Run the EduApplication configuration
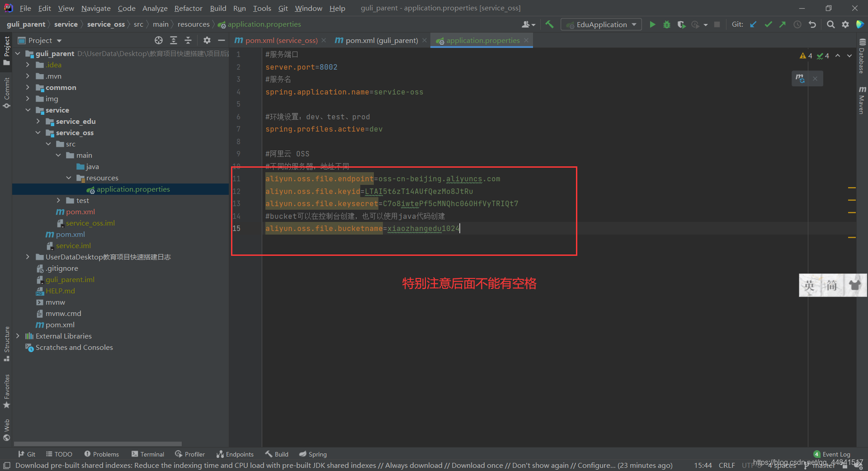Image resolution: width=868 pixels, height=471 pixels. 652,24
